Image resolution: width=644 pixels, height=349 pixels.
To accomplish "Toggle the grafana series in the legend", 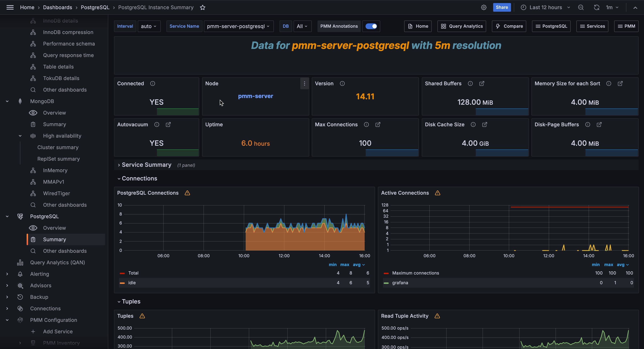I will 400,283.
